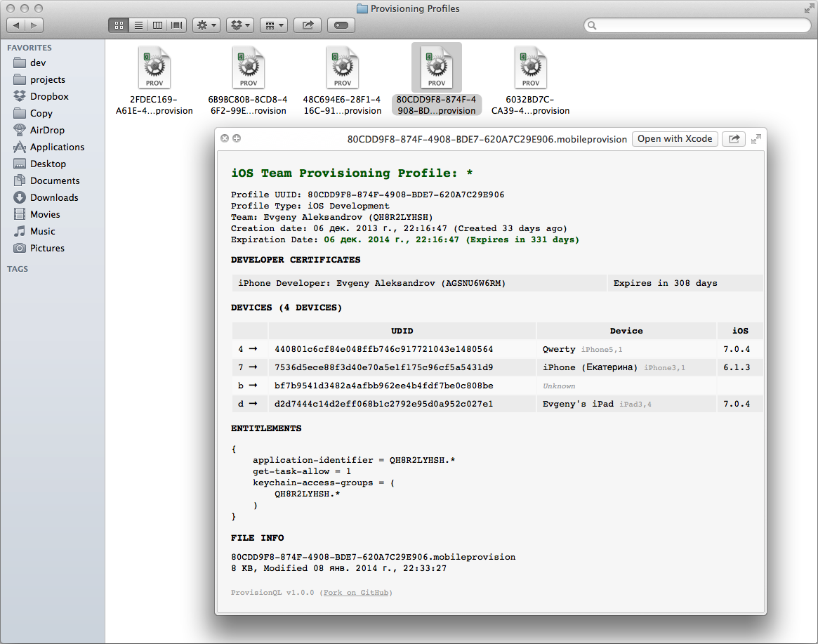Open the Fork on GitHub link
Image resolution: width=818 pixels, height=644 pixels.
(356, 592)
